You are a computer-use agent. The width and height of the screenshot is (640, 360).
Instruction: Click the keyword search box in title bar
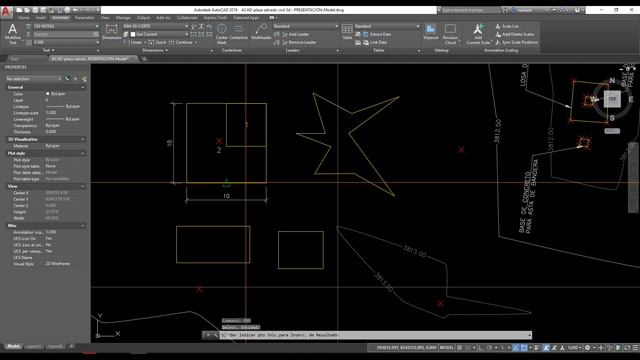coord(471,10)
